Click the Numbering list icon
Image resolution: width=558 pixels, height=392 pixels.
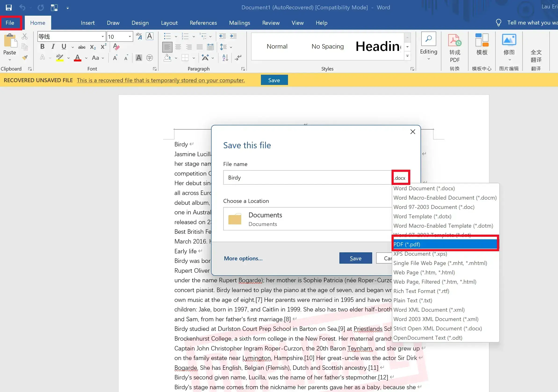(x=185, y=36)
